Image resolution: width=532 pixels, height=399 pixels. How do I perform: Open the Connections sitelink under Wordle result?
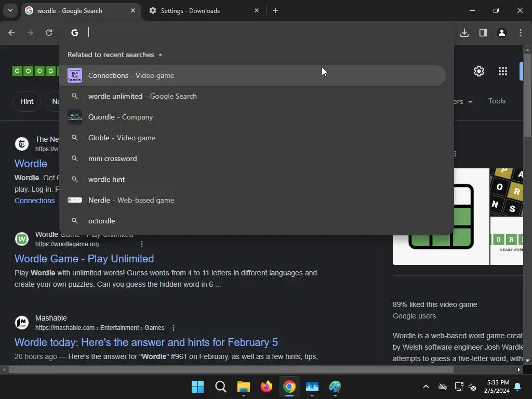[35, 201]
